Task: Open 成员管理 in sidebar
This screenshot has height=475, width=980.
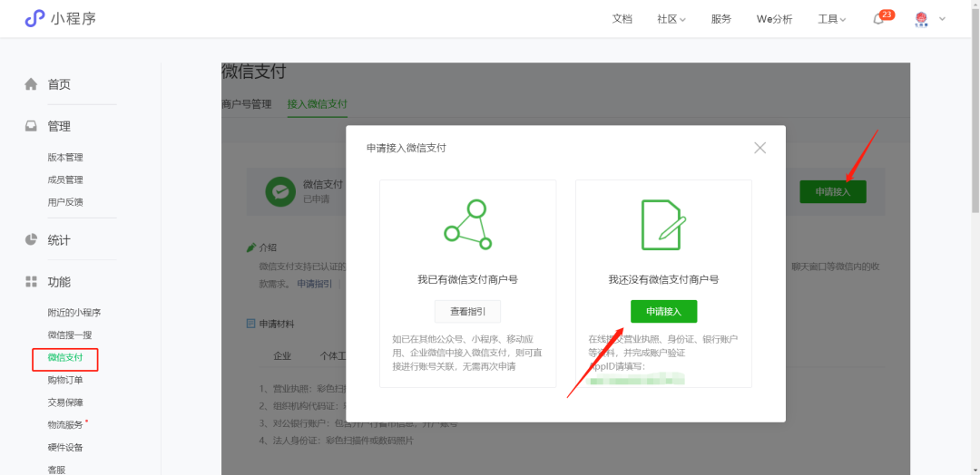Action: (x=65, y=179)
